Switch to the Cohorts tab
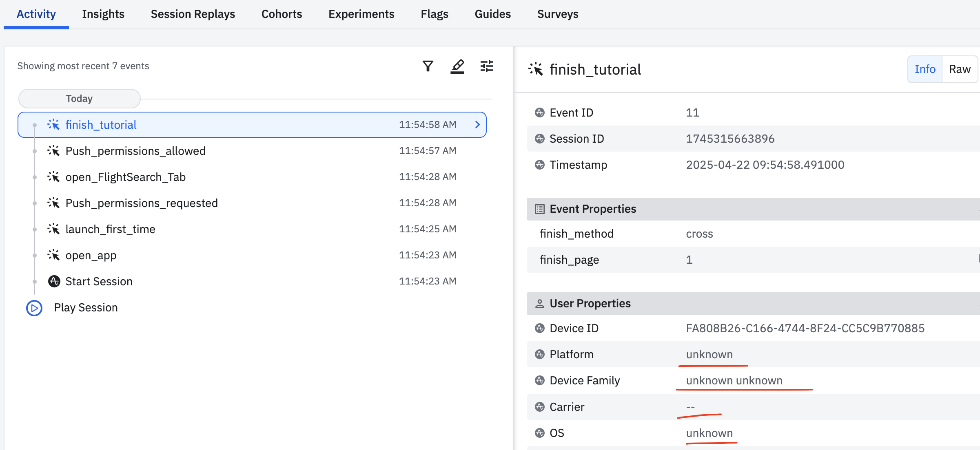 pyautogui.click(x=282, y=14)
